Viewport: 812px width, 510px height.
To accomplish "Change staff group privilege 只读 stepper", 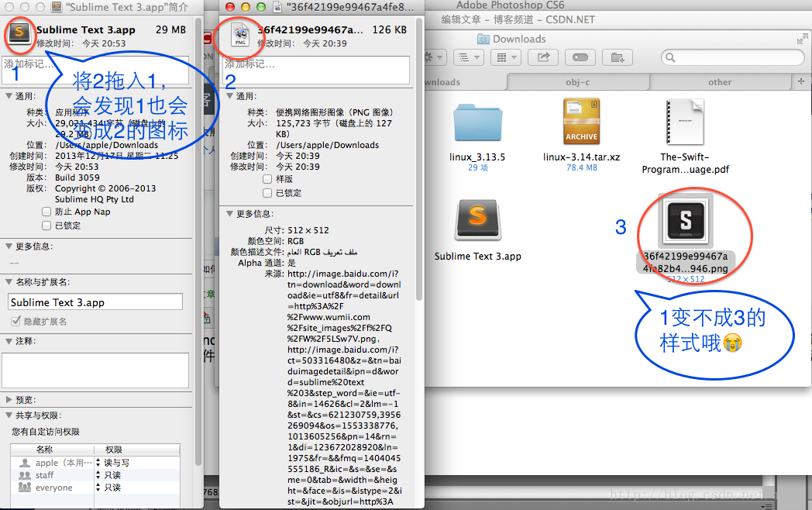I will tap(98, 475).
